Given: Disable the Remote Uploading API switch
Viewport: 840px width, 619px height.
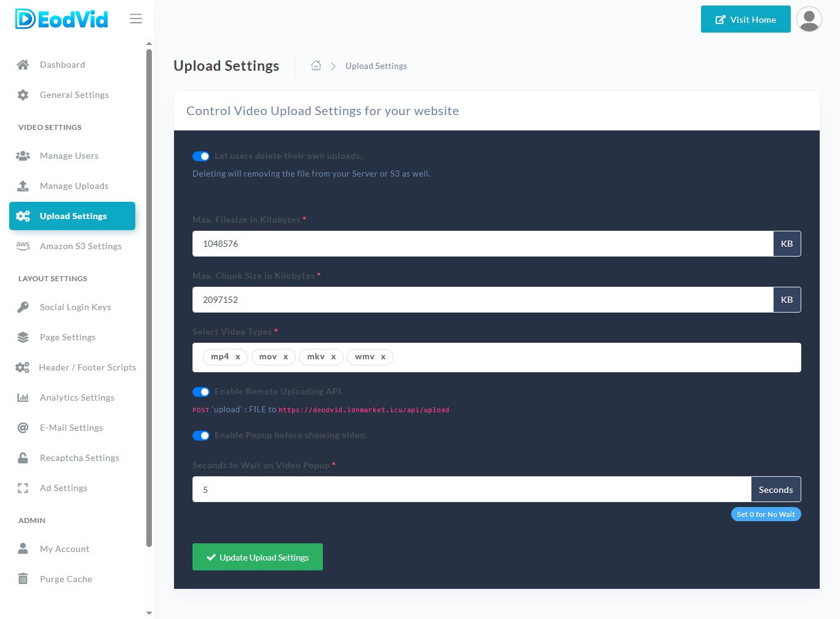Looking at the screenshot, I should pyautogui.click(x=201, y=392).
